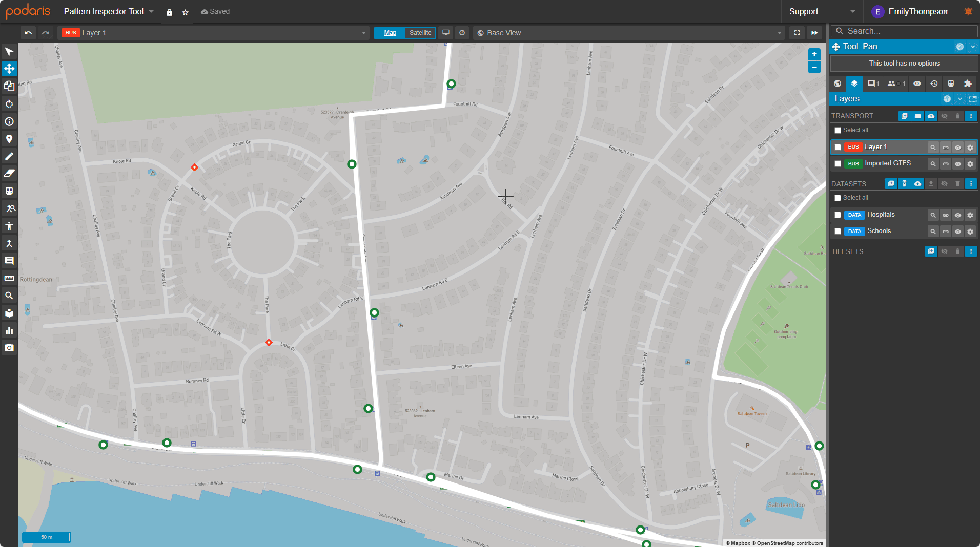
Task: Click the eraser tool icon
Action: [9, 173]
